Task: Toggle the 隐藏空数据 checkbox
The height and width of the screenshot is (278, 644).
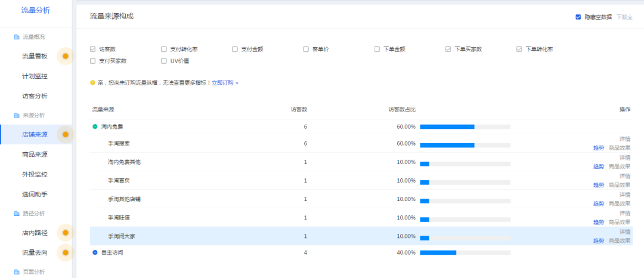Action: 578,17
